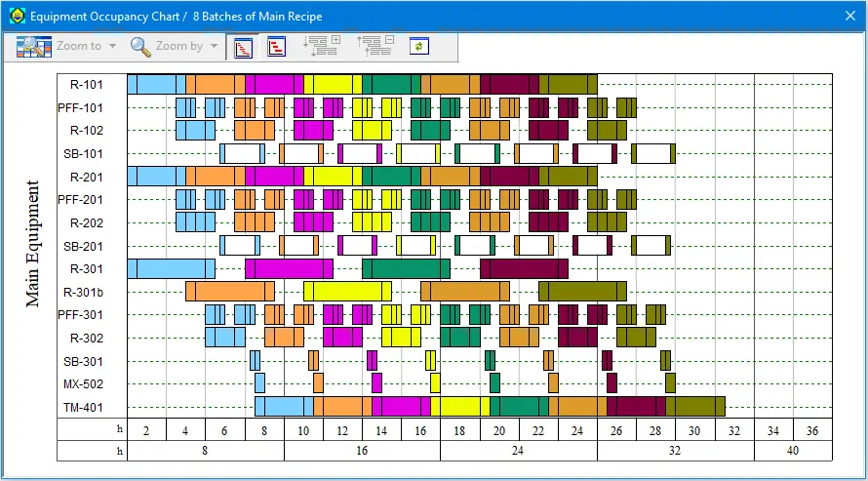Click the expand all rows icon
Viewport: 868px width, 481px height.
tap(321, 46)
